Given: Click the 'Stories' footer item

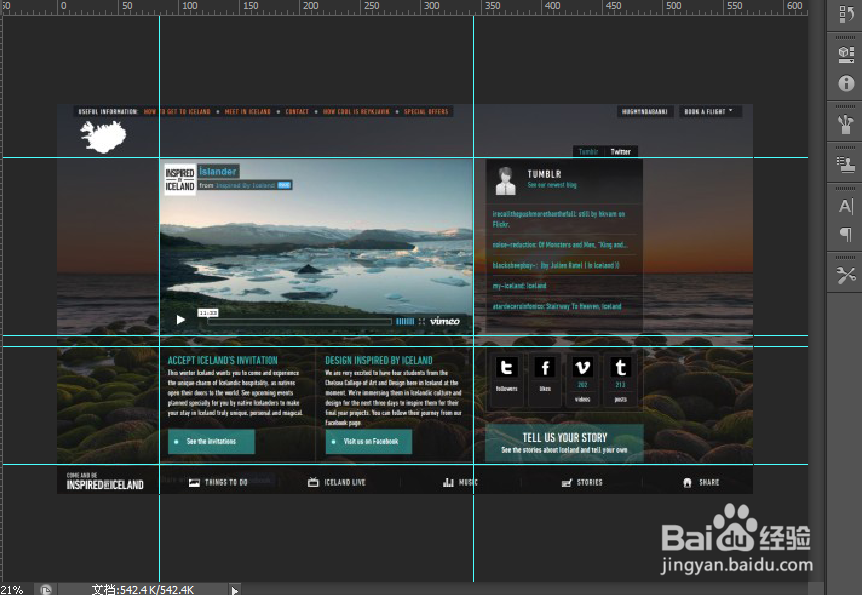Looking at the screenshot, I should tap(582, 482).
